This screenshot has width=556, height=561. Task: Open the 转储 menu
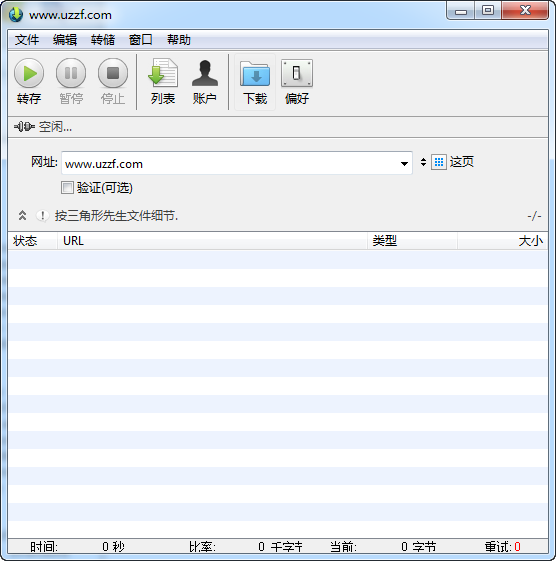point(103,40)
